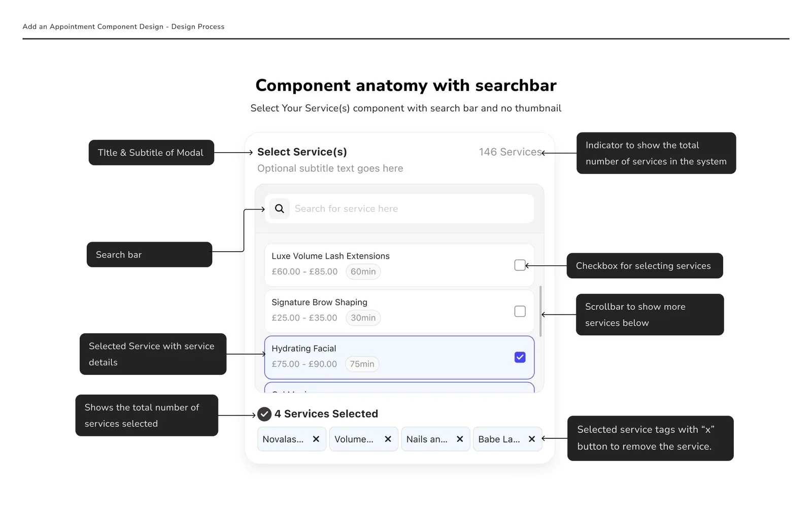Check the Luxe Volume Lash Extensions checkbox
This screenshot has width=812, height=518.
[520, 265]
